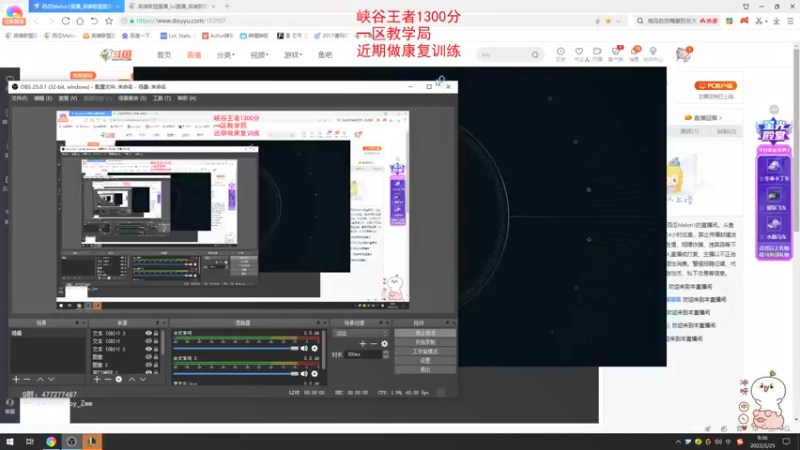The height and width of the screenshot is (450, 800).
Task: Open Douyu creator center icon
Action: click(x=653, y=54)
